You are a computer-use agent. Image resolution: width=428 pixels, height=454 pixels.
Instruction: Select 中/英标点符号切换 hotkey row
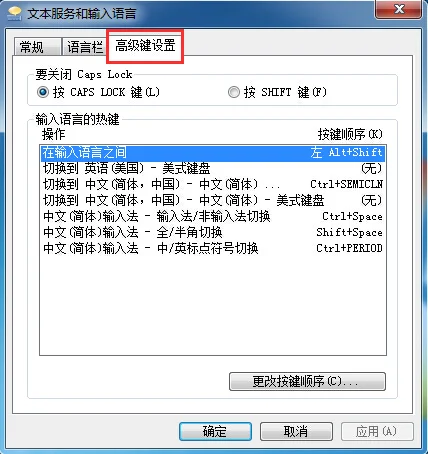point(213,248)
